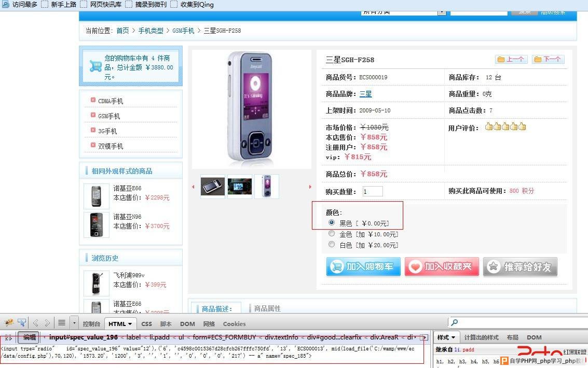588x368 pixels.
Task: Click the last user rating thumbs-up icon
Action: (522, 126)
